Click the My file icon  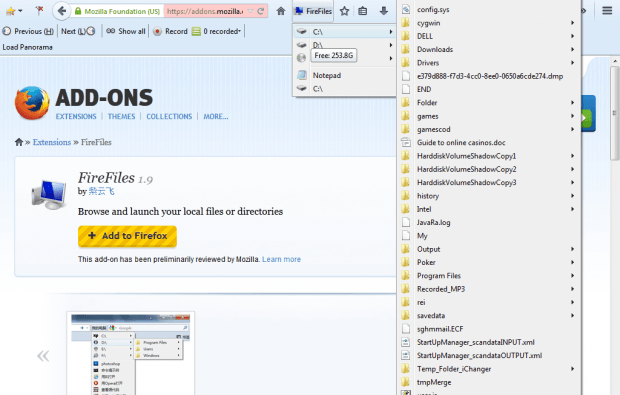coord(405,236)
